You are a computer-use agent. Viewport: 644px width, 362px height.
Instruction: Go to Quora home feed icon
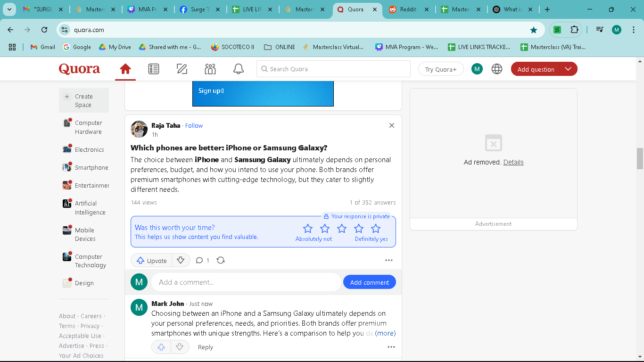coord(125,69)
